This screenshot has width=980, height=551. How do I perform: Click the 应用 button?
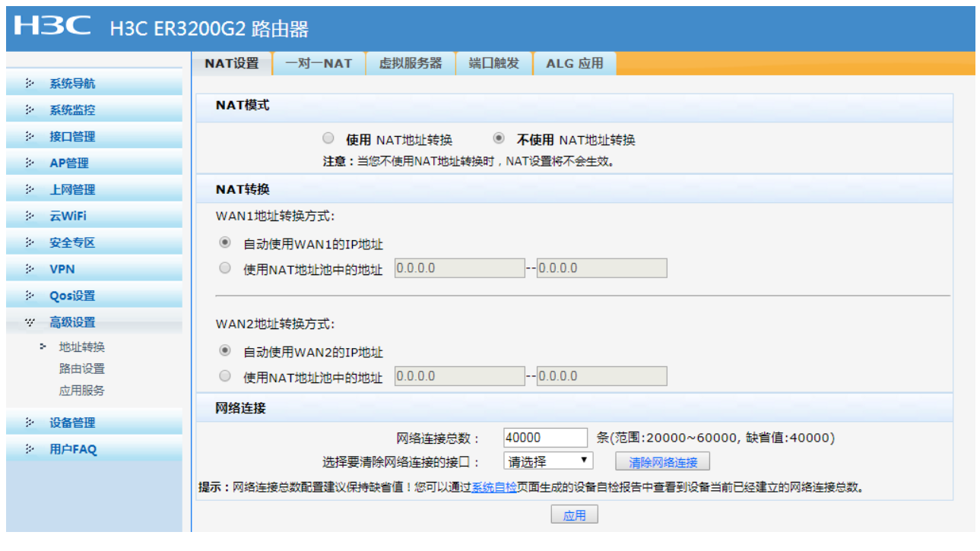click(575, 515)
